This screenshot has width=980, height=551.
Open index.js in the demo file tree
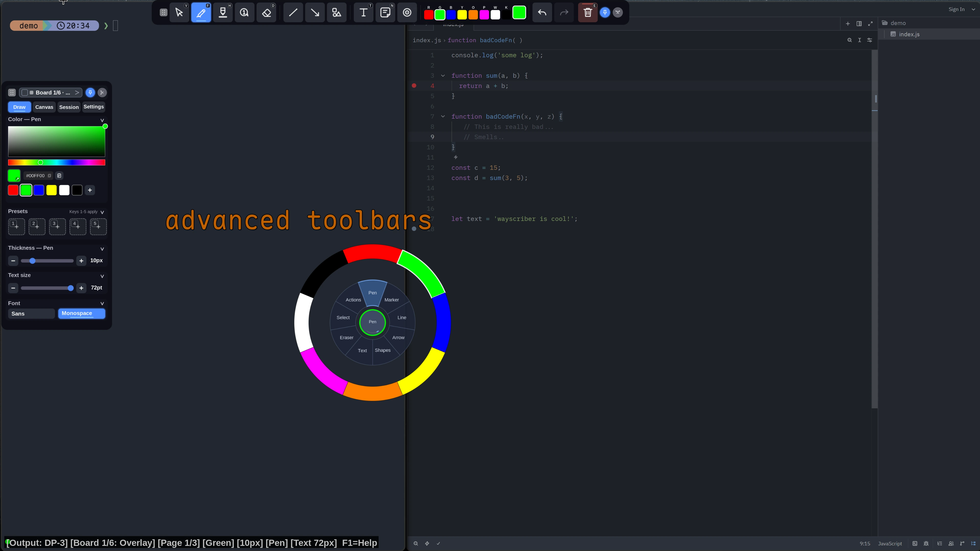[x=909, y=34]
